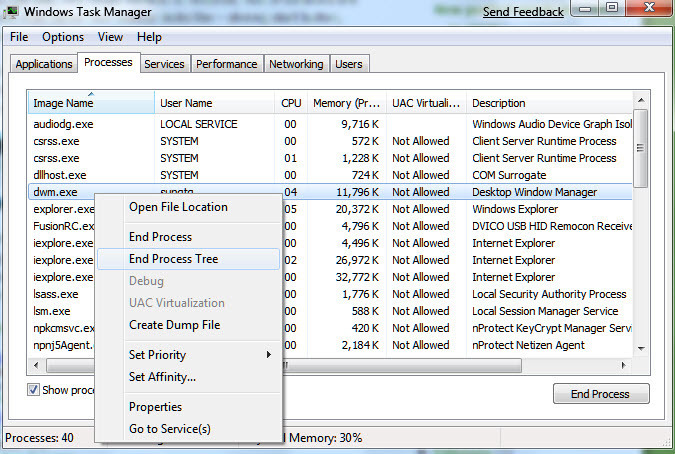The width and height of the screenshot is (675, 454).
Task: Click the 26,972 K memory value
Action: (x=357, y=260)
